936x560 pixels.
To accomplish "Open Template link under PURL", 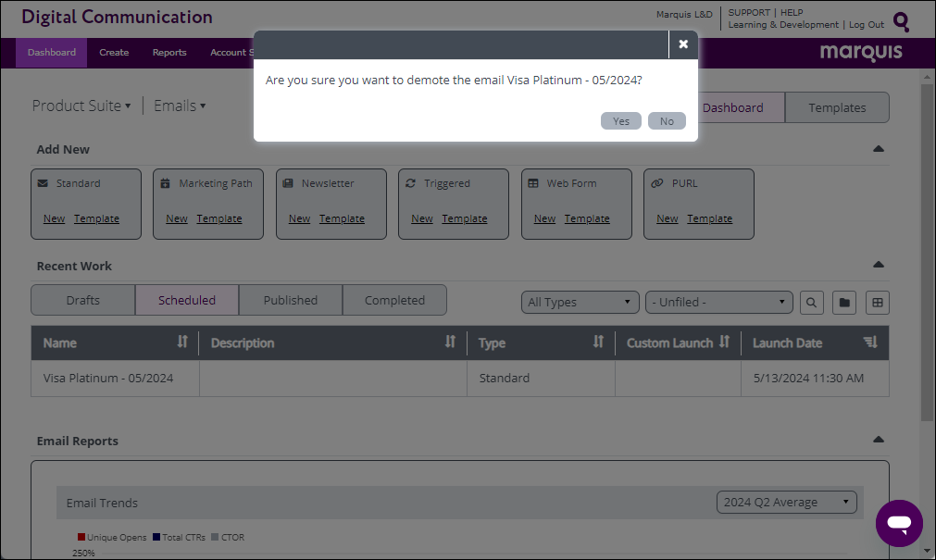I will 710,218.
